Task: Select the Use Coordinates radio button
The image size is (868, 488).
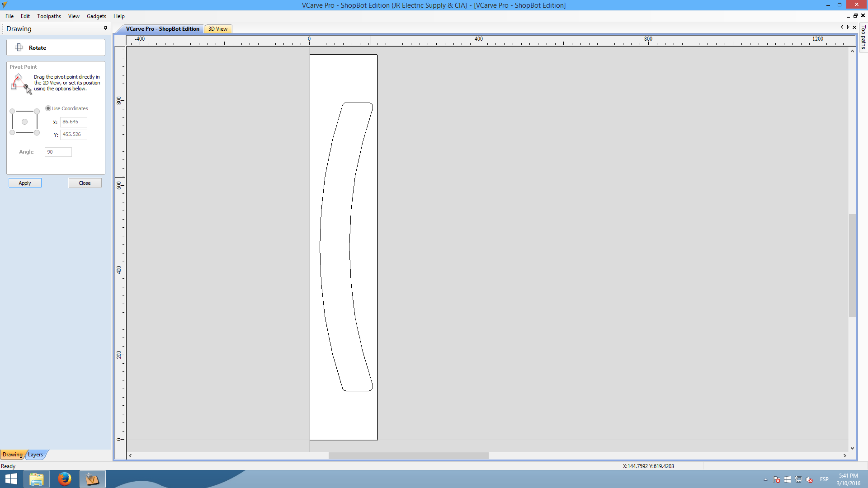Action: pos(48,108)
